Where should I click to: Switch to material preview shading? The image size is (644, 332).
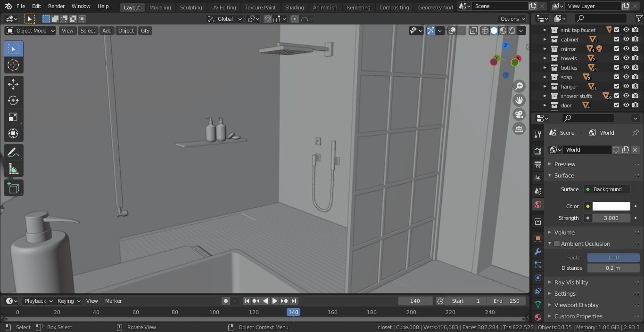503,31
